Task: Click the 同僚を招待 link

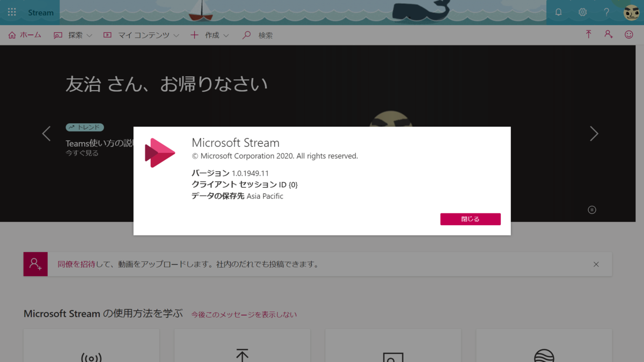Action: [77, 264]
